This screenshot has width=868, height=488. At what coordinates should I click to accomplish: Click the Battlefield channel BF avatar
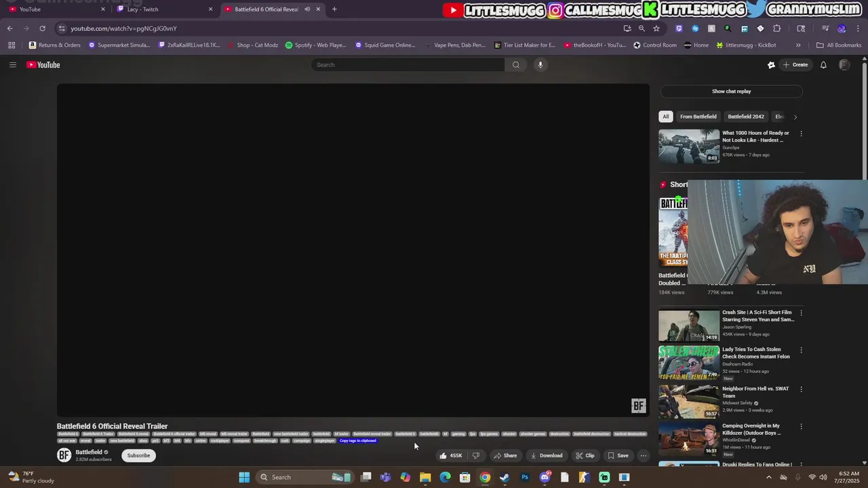coord(64,455)
